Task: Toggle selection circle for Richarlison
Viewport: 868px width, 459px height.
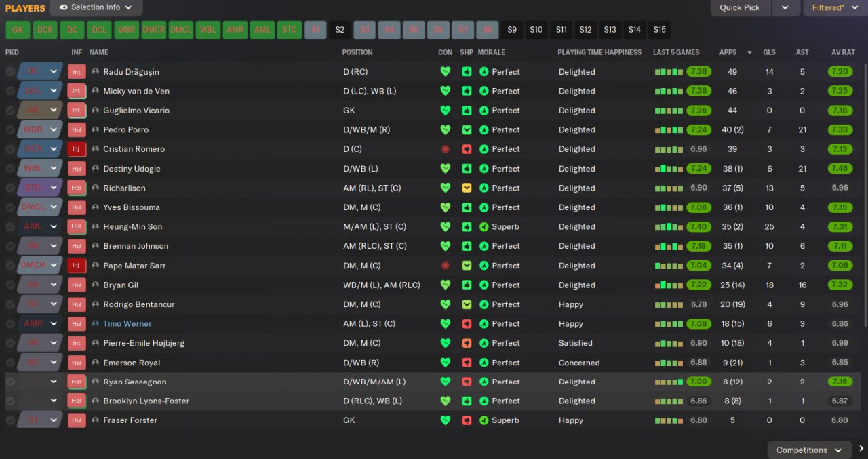Action: 10,188
